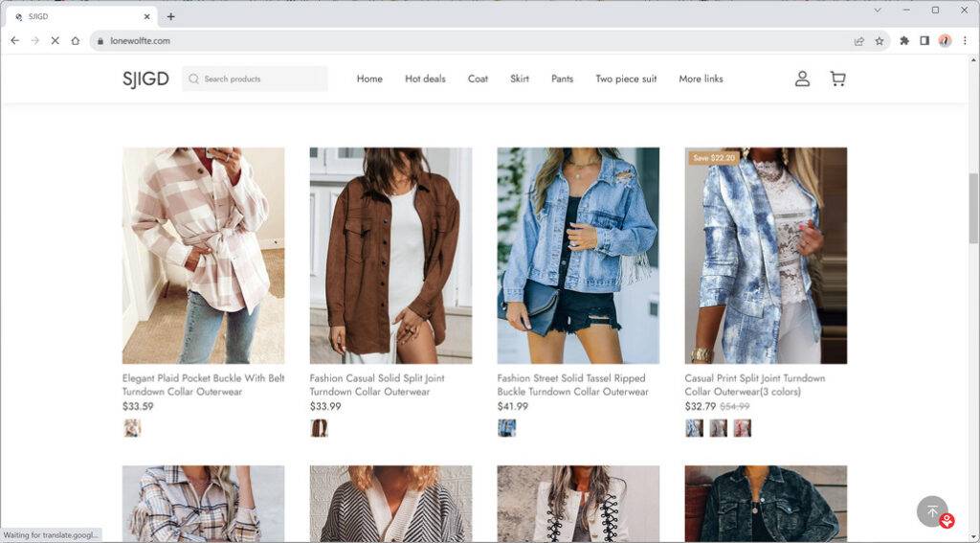Viewport: 980px width, 543px height.
Task: Select first blue swatch under $32.79
Action: pos(695,428)
